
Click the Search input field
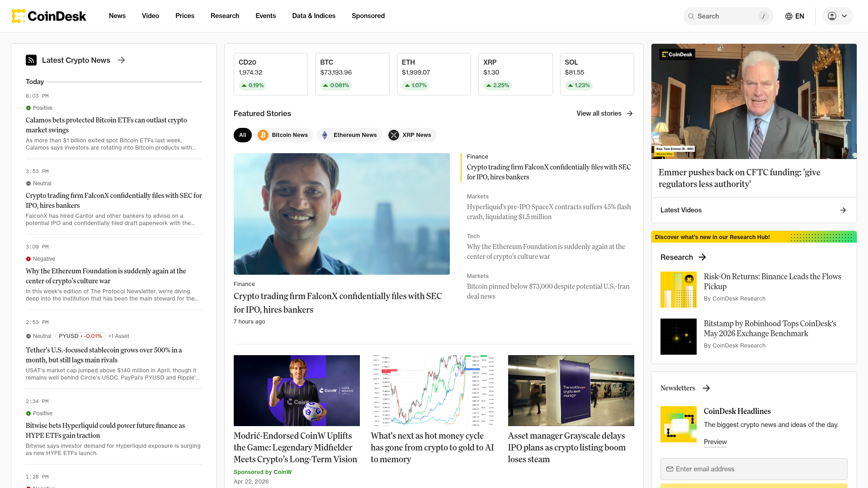[x=728, y=16]
